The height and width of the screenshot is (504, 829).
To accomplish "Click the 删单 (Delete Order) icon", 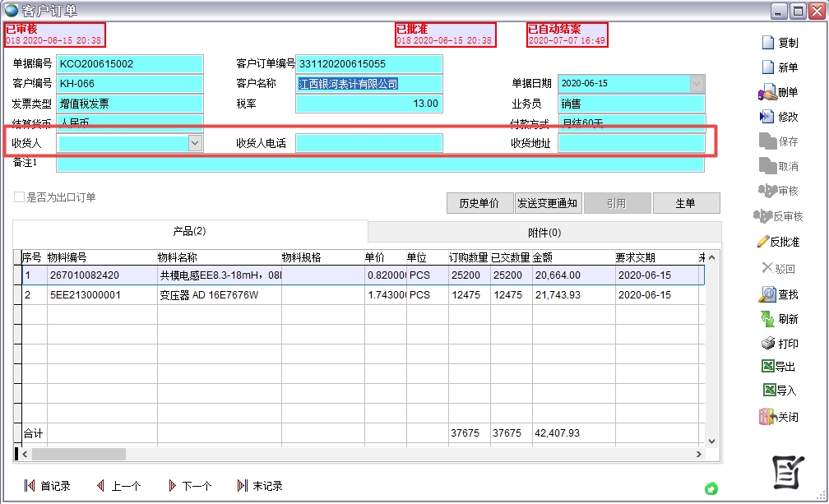I will pyautogui.click(x=782, y=91).
